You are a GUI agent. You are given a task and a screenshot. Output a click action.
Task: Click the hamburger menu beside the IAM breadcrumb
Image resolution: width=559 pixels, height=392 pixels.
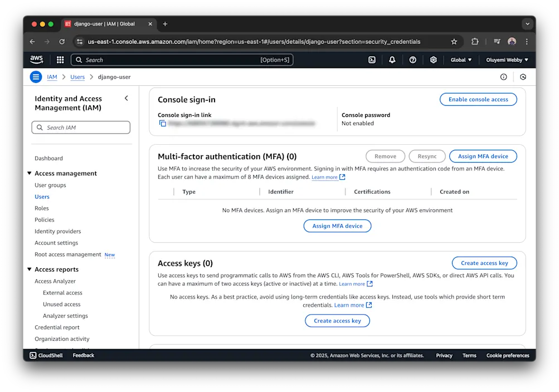pyautogui.click(x=35, y=77)
